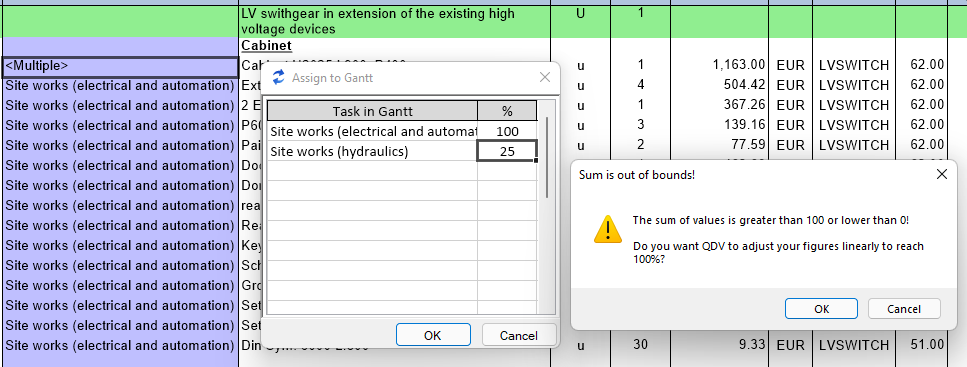The image size is (967, 367).
Task: Close the Sum is out of bounds dialog
Action: tap(942, 175)
